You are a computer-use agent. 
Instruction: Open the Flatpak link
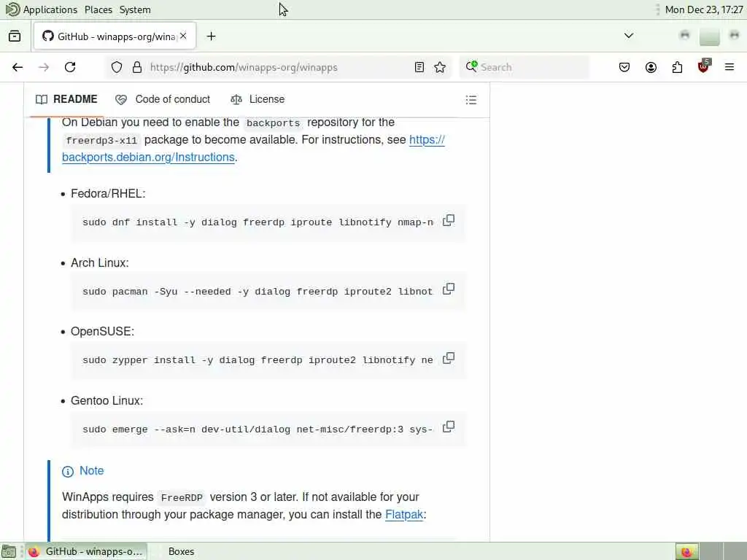[x=404, y=515]
